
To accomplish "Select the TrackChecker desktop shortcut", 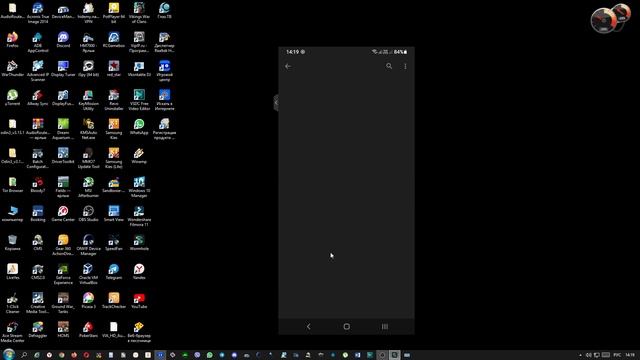I will (x=114, y=301).
